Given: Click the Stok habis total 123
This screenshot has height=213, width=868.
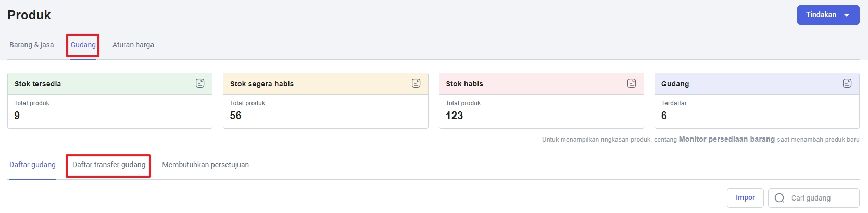Looking at the screenshot, I should (x=454, y=116).
